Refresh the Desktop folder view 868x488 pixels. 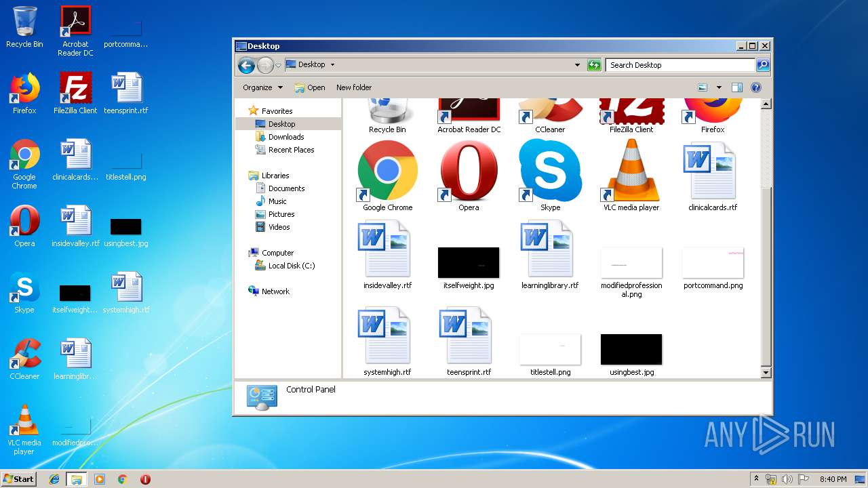(594, 65)
